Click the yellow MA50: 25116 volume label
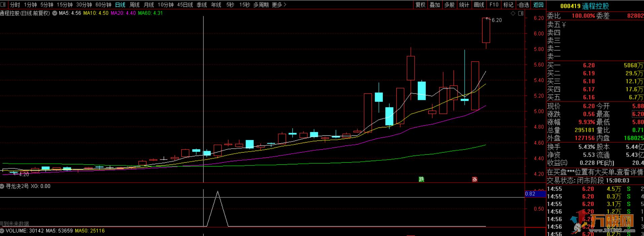This screenshot has width=644, height=236. point(90,231)
